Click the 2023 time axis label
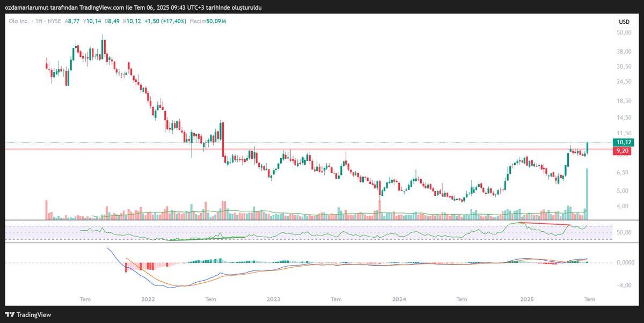This screenshot has width=644, height=323. [x=273, y=298]
